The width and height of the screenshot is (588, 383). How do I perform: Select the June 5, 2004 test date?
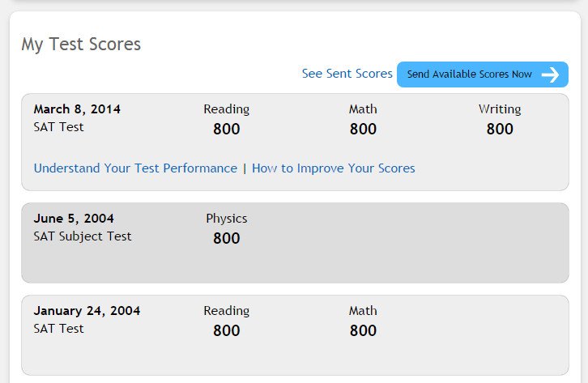pyautogui.click(x=74, y=219)
